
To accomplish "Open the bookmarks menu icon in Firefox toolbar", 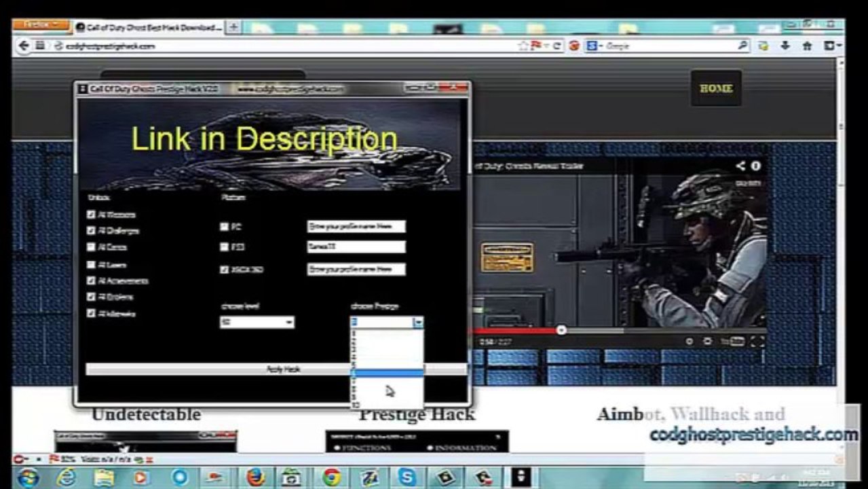I will point(832,46).
